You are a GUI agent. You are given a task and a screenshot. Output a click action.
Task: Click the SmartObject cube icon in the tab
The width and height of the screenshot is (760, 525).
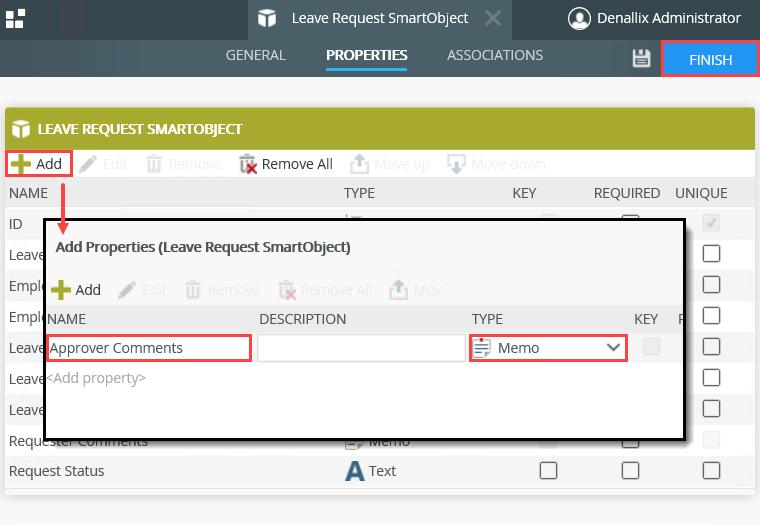coord(267,18)
